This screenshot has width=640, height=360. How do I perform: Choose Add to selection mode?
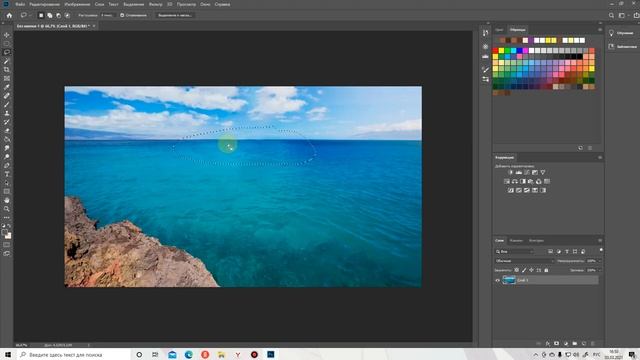[49, 15]
